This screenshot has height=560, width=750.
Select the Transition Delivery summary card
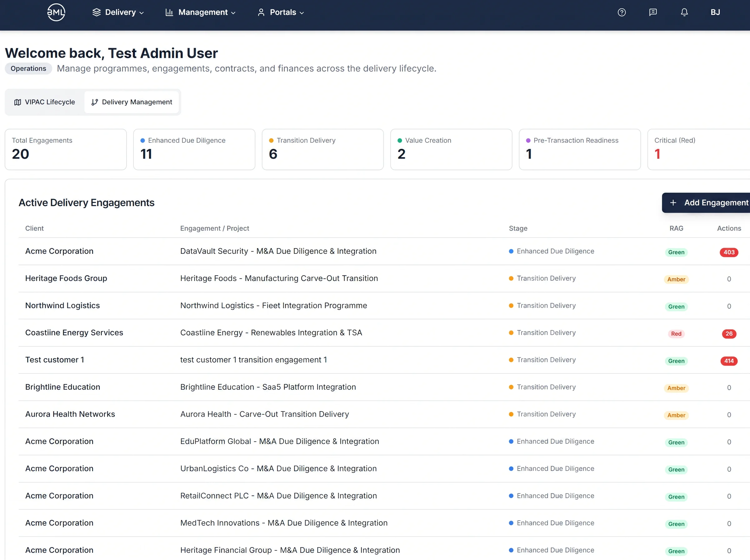coord(322,149)
